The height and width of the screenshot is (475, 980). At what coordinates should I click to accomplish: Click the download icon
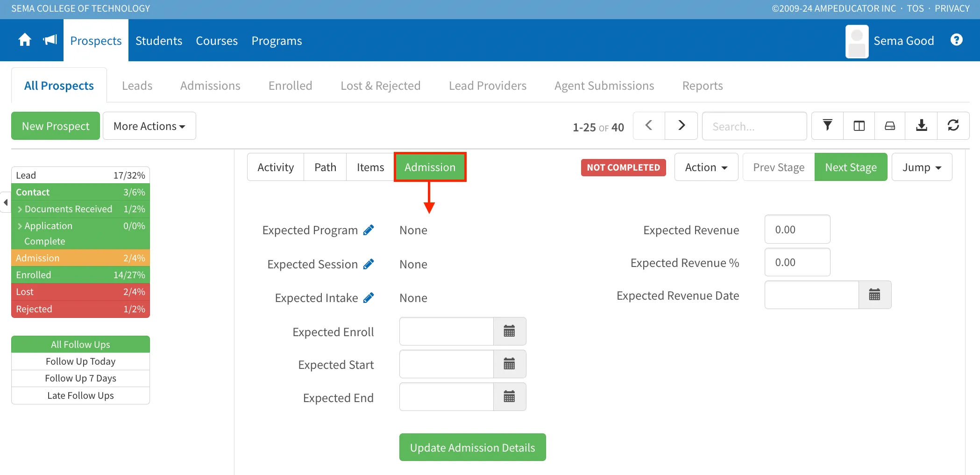click(x=922, y=126)
